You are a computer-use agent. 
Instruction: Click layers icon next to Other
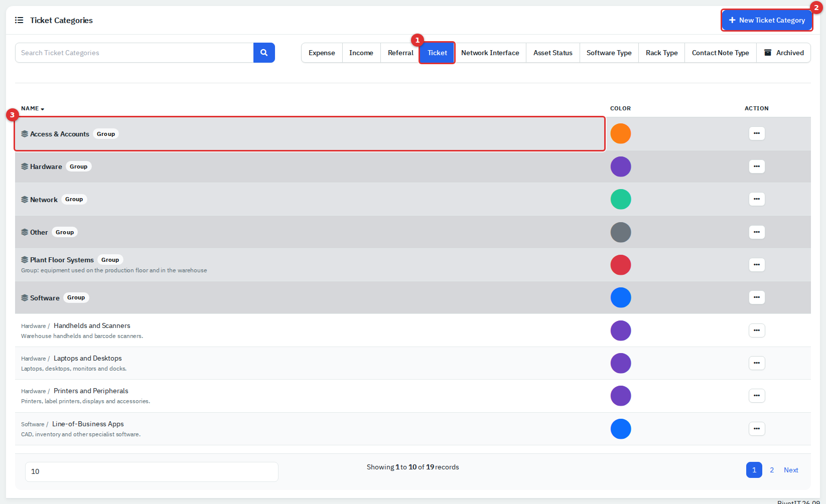25,232
